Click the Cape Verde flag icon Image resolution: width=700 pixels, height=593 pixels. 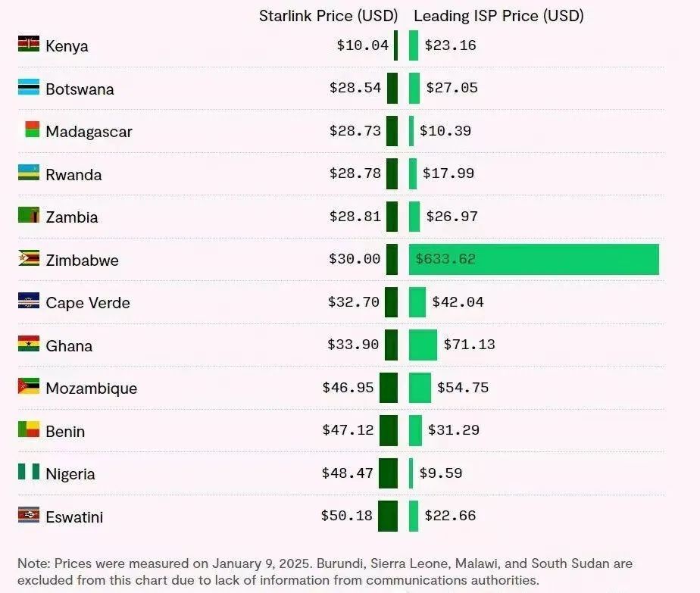[x=29, y=301]
